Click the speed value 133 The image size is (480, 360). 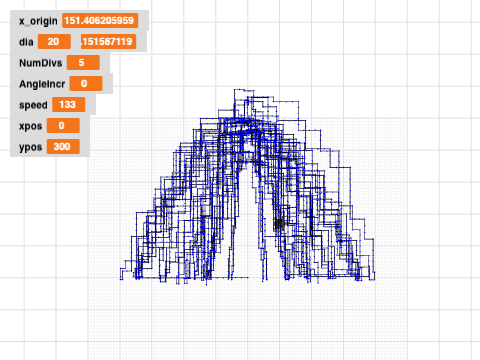pos(68,105)
